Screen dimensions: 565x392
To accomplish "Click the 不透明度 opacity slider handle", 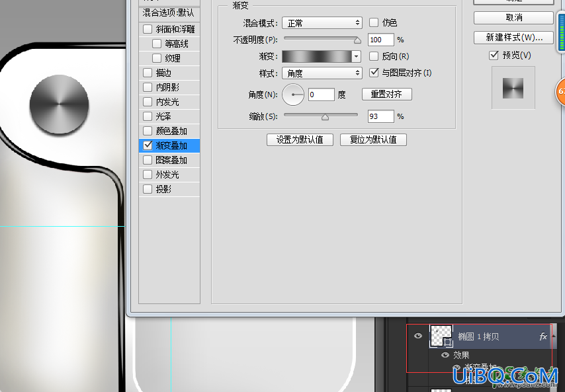I will tap(357, 40).
